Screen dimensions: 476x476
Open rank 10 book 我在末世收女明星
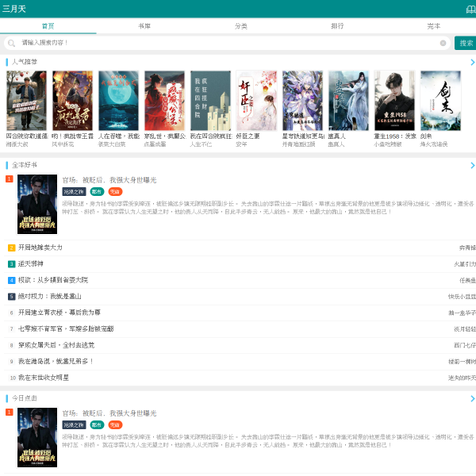click(x=44, y=378)
